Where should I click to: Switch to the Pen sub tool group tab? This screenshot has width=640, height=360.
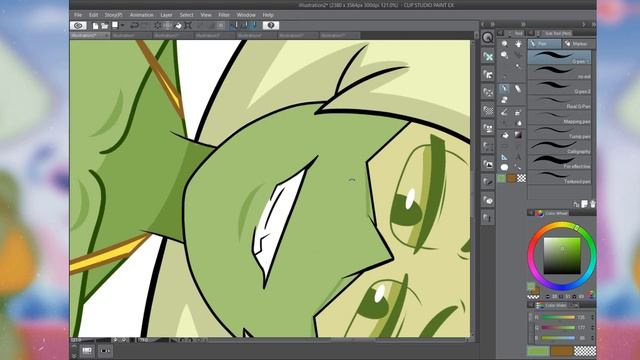coord(544,44)
